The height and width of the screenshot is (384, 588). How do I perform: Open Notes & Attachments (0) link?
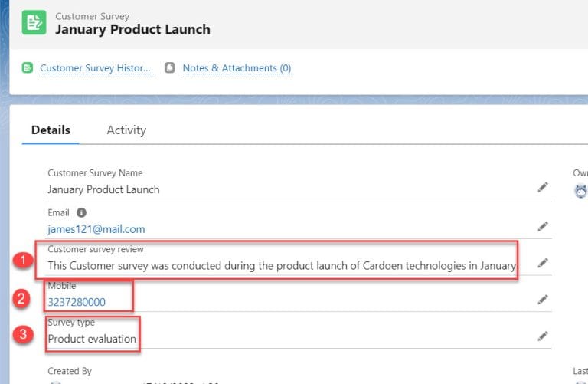237,68
